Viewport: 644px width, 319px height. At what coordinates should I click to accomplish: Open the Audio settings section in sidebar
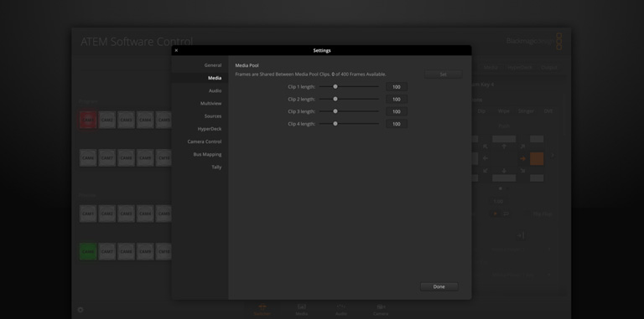coord(215,90)
